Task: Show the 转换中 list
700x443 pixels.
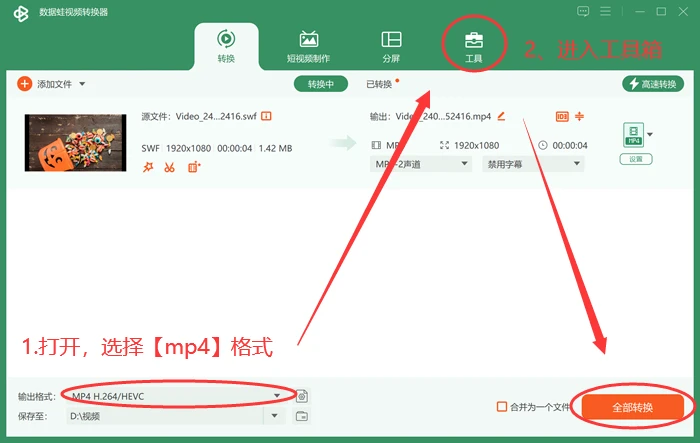Action: point(321,84)
